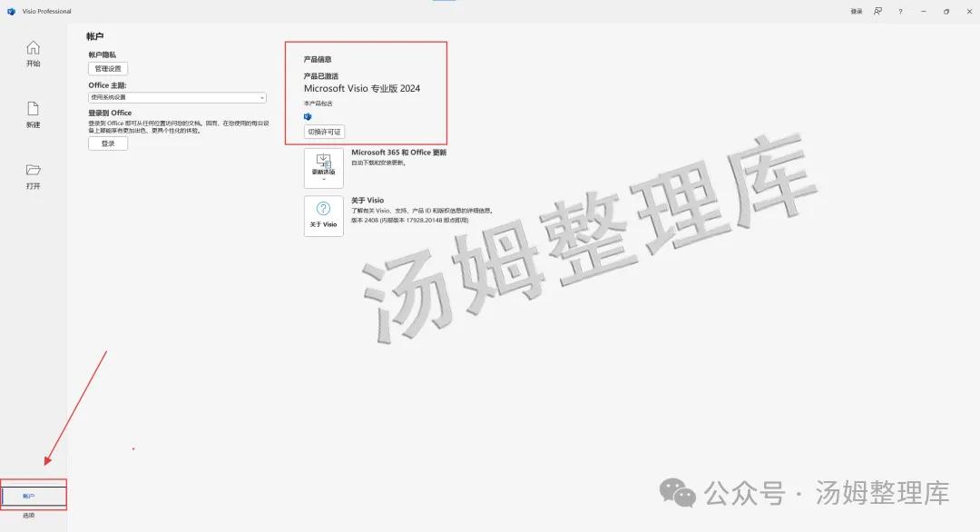Click the 帐户 page title
This screenshot has height=532, width=980.
tap(95, 37)
